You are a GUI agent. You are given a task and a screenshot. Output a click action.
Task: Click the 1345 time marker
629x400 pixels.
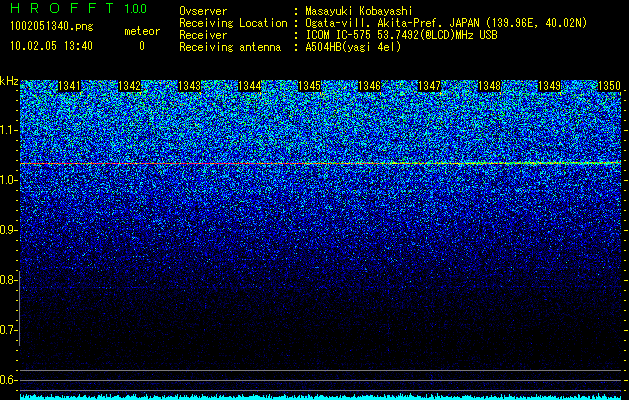[310, 86]
